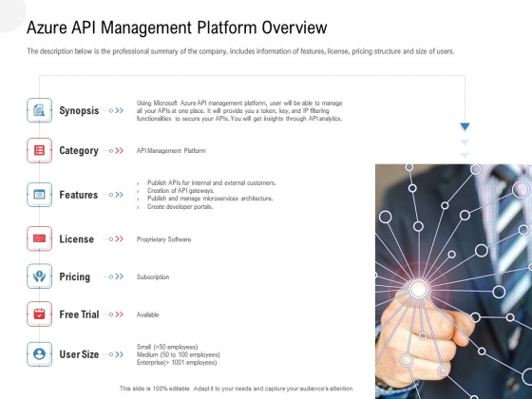Click the double chevron beside License

tap(119, 238)
